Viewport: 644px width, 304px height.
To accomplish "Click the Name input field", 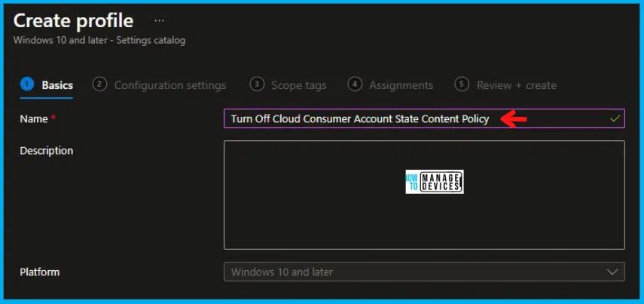I will click(424, 118).
